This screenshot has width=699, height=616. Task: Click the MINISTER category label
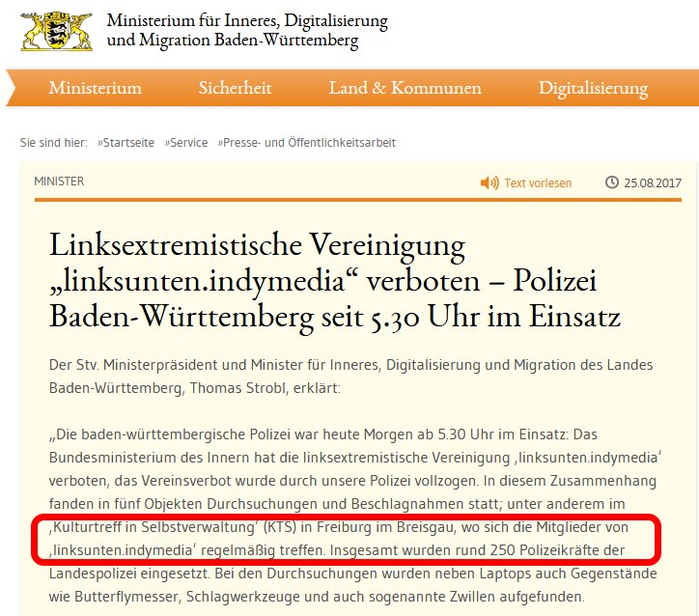click(59, 182)
